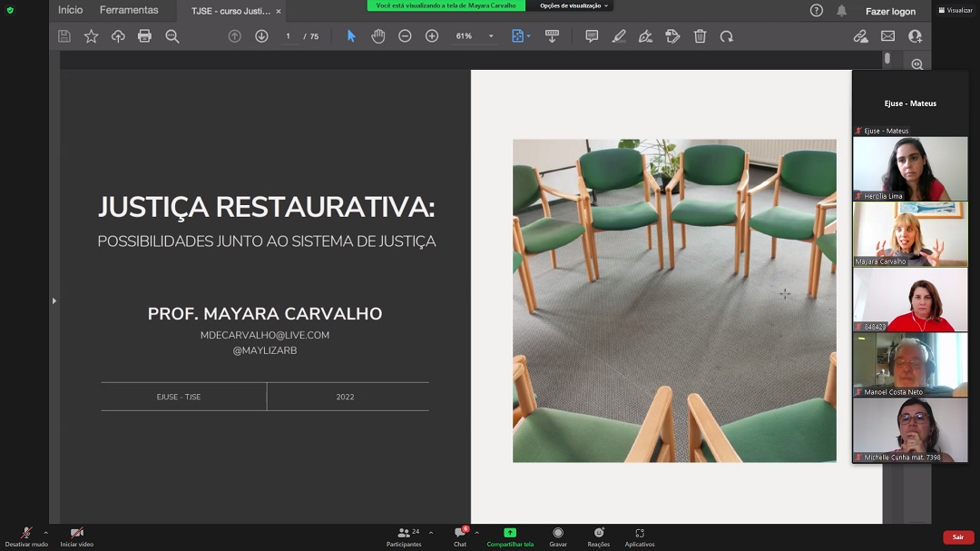Viewport: 980px width, 551px height.
Task: Click the zoom in plus icon
Action: 432,36
